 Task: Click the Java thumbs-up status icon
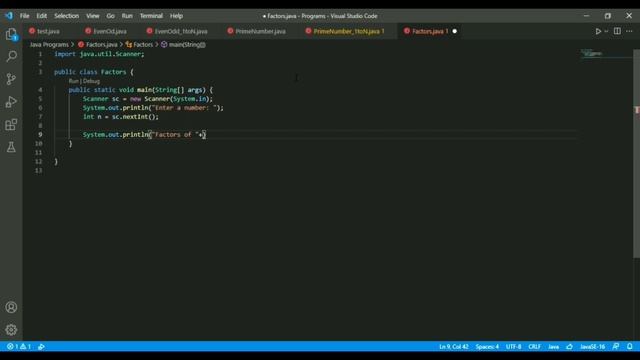click(569, 347)
